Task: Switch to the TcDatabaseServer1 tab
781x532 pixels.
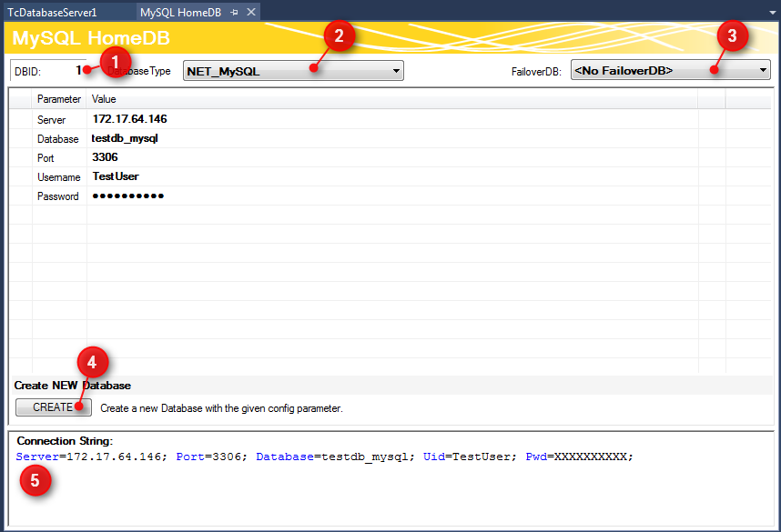Action: click(x=52, y=13)
